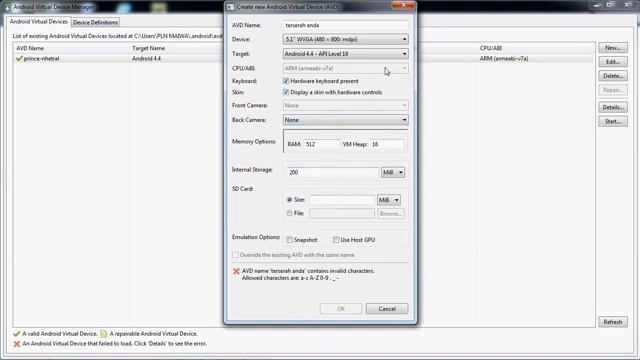
Task: Click Android Virtual Device Manager title icon
Action: pyautogui.click(x=7, y=7)
